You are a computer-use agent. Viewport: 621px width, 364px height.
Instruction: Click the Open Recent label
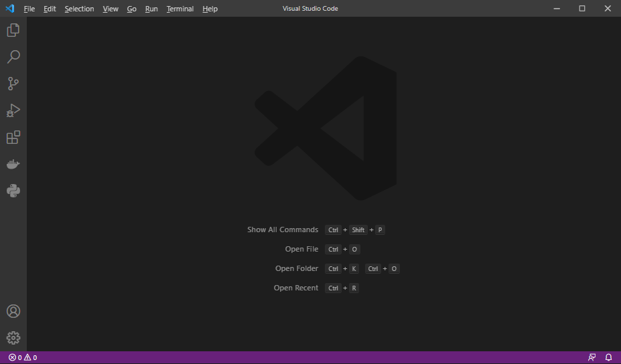coord(296,288)
